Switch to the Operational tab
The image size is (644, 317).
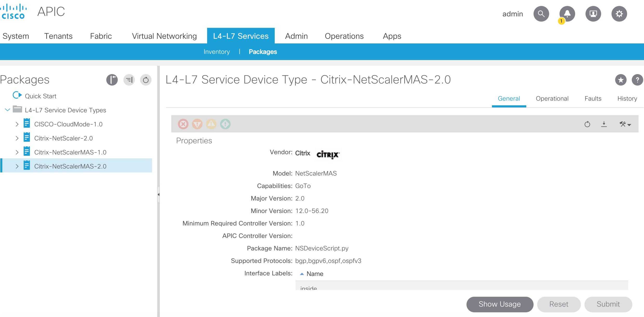(x=552, y=99)
